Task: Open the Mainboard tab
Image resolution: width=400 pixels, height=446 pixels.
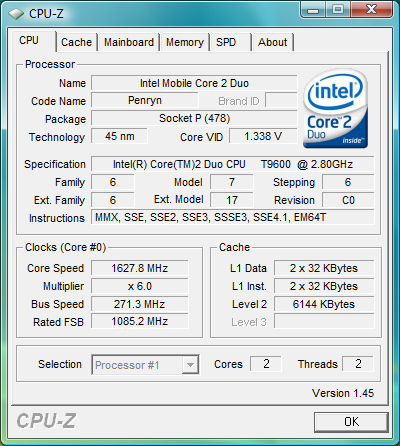Action: coord(129,42)
